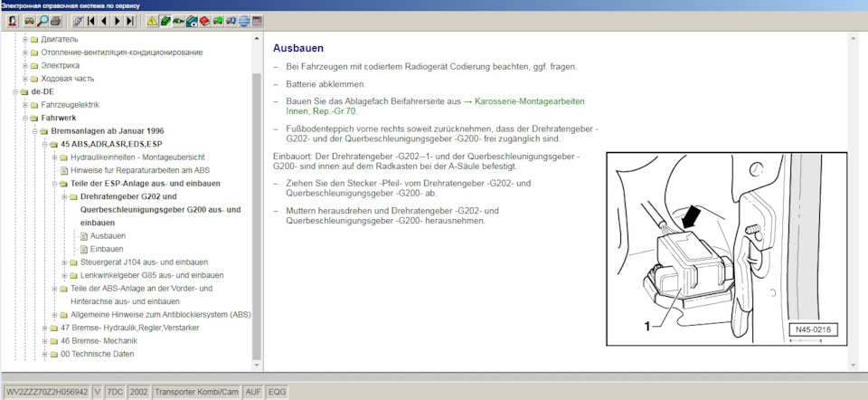Image resolution: width=868 pixels, height=400 pixels.
Task: Expand Steuergerat J104 aus- und einbauen
Action: 65,262
